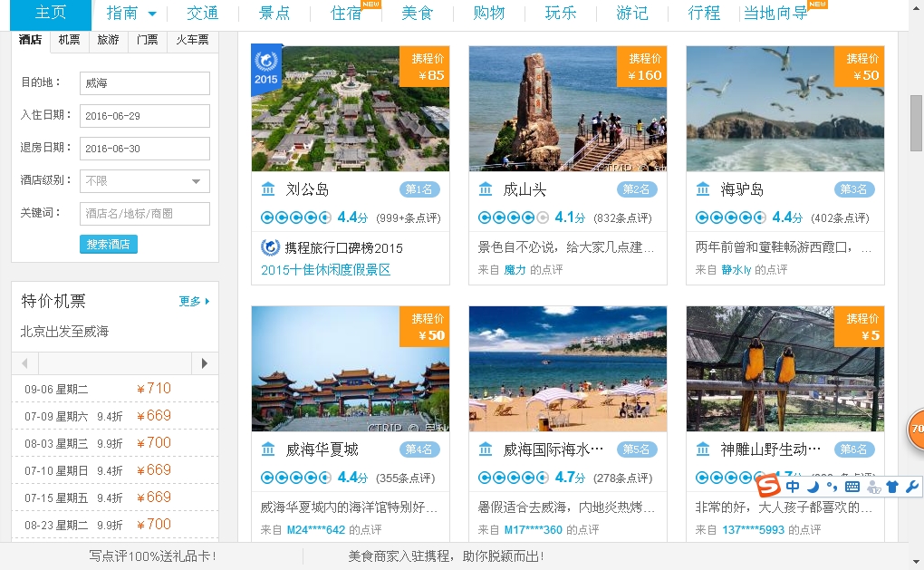Show next flights with right arrow
Screen dimensions: 924x570
coord(205,363)
